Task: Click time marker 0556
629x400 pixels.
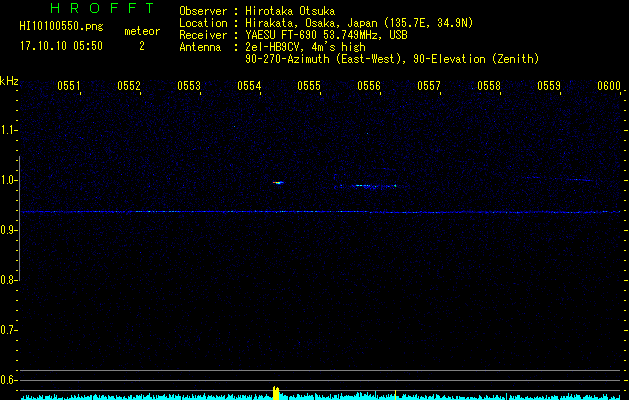Action: pyautogui.click(x=369, y=86)
